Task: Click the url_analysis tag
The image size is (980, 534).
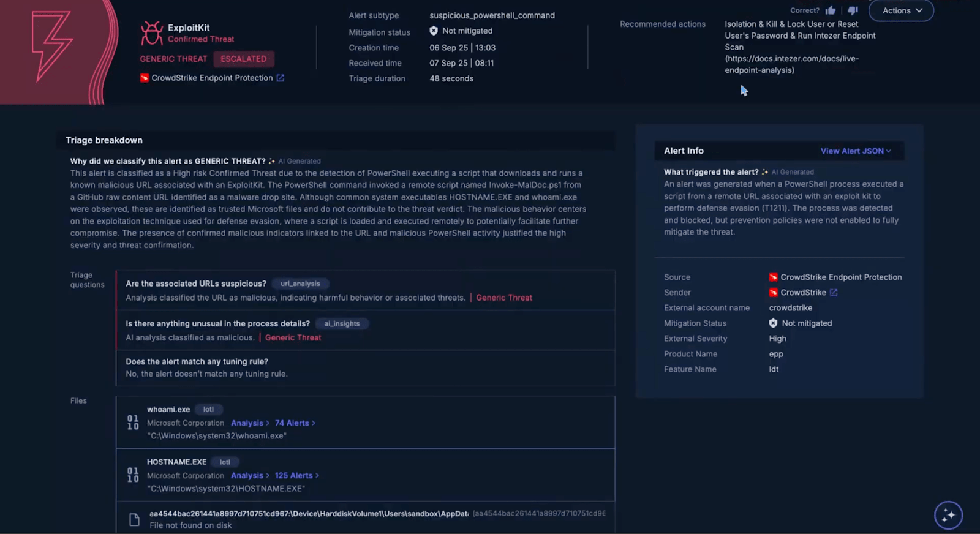Action: [x=300, y=284]
